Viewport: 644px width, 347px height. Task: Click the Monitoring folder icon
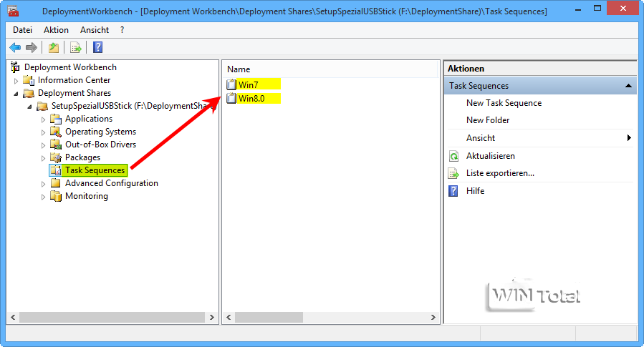coord(55,196)
